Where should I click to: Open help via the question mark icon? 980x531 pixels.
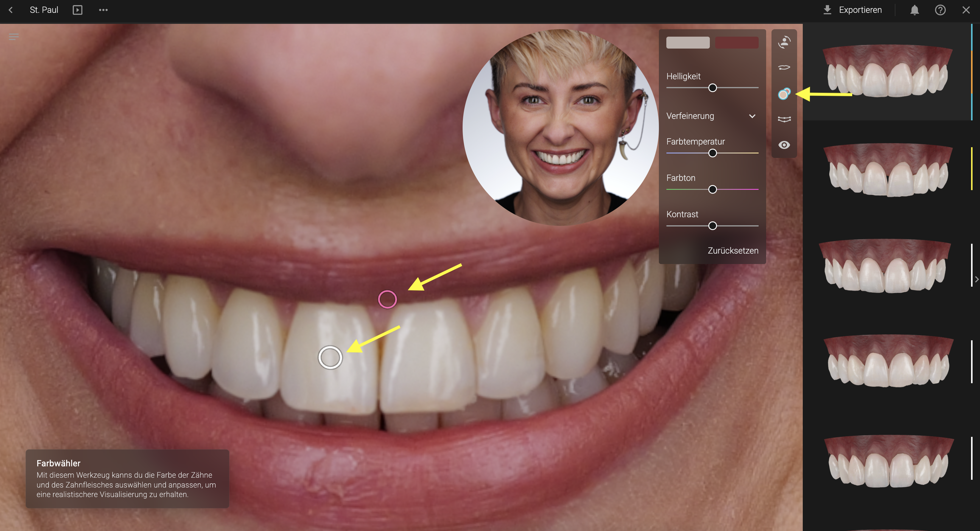pyautogui.click(x=940, y=10)
